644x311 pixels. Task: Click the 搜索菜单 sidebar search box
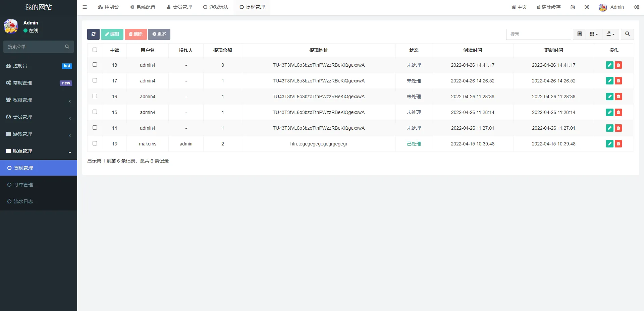35,47
